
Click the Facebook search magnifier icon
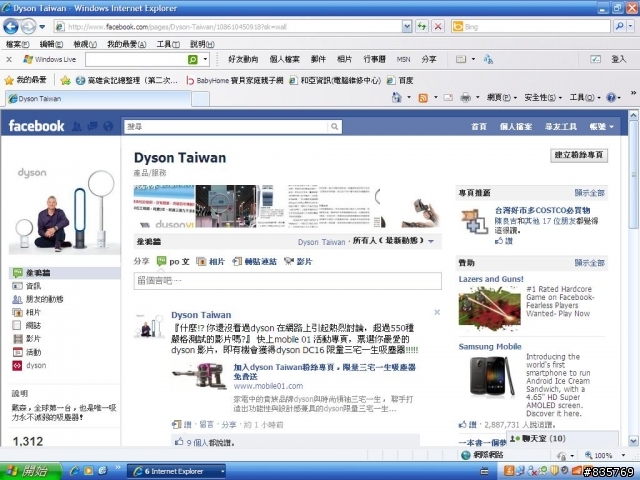click(335, 127)
